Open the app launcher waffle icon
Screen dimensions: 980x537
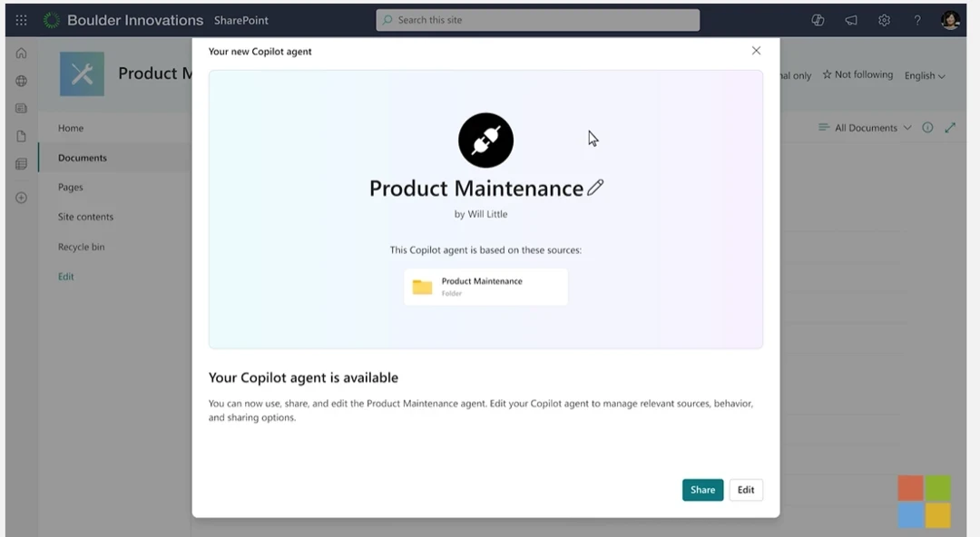pos(21,20)
